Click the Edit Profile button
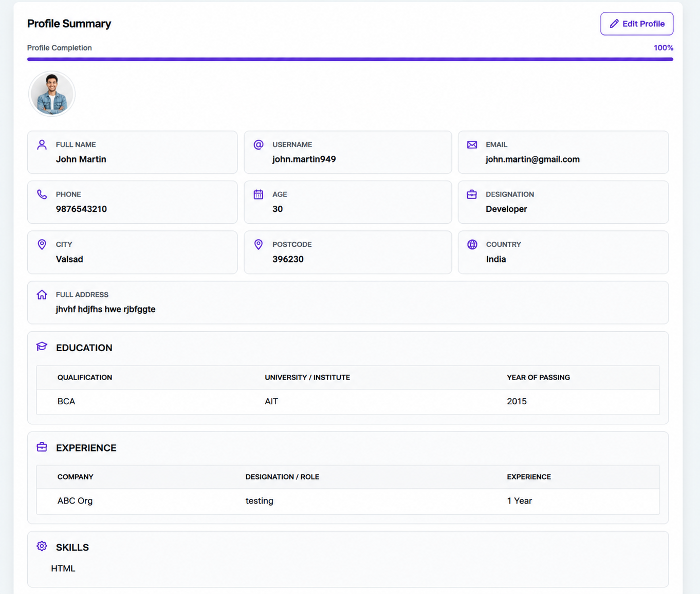Image resolution: width=700 pixels, height=594 pixels. click(x=637, y=24)
